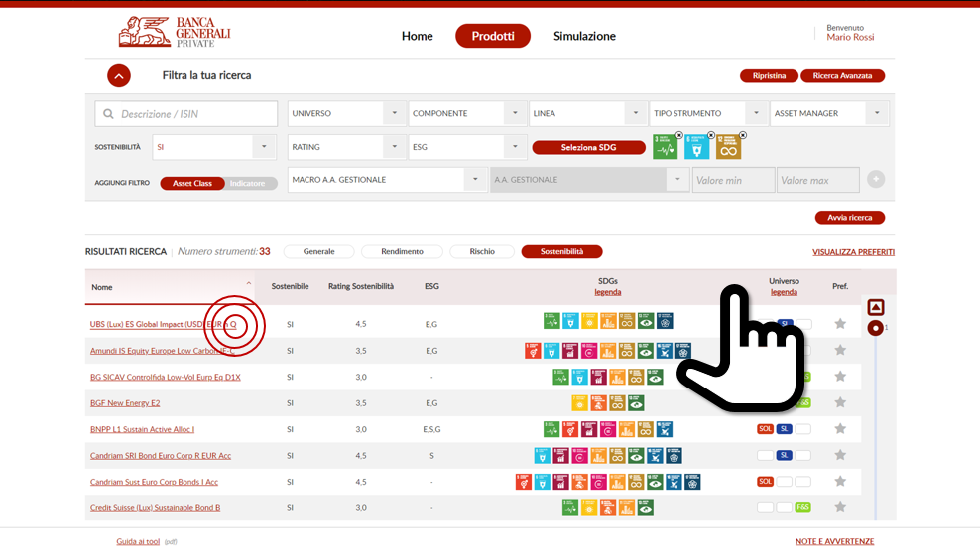Open the Sostenibilità dropdown showing SI
The image size is (980, 554).
click(x=213, y=147)
